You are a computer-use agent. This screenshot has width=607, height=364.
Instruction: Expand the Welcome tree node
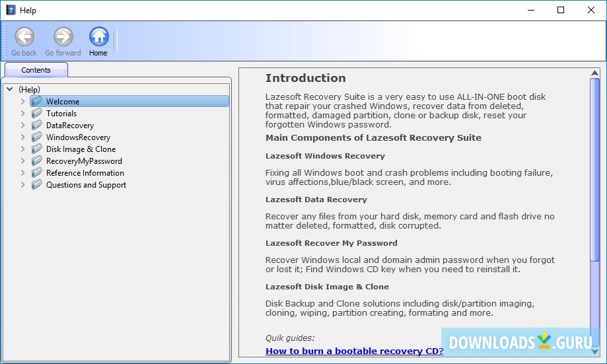(x=23, y=102)
